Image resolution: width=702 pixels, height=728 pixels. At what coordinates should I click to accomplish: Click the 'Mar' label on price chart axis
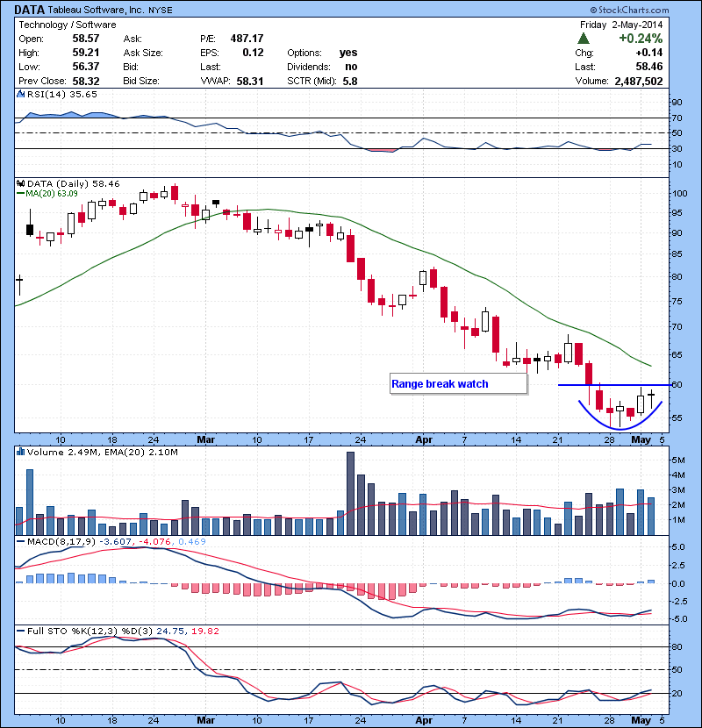tap(206, 439)
